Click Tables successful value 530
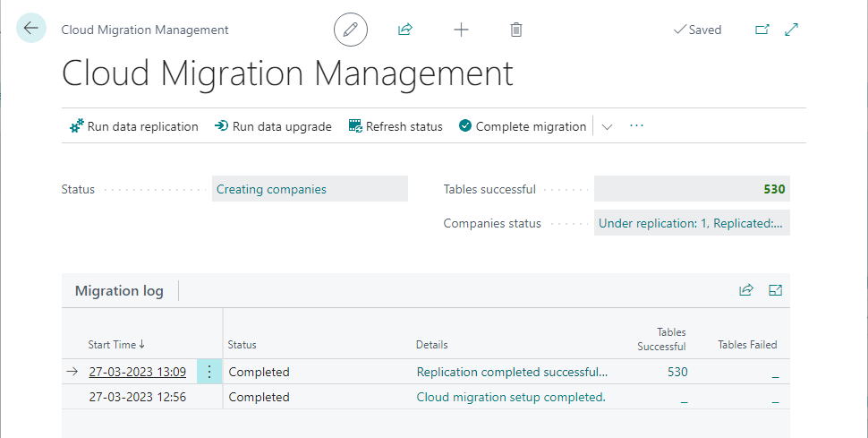Viewport: 868px width, 438px height. point(692,189)
